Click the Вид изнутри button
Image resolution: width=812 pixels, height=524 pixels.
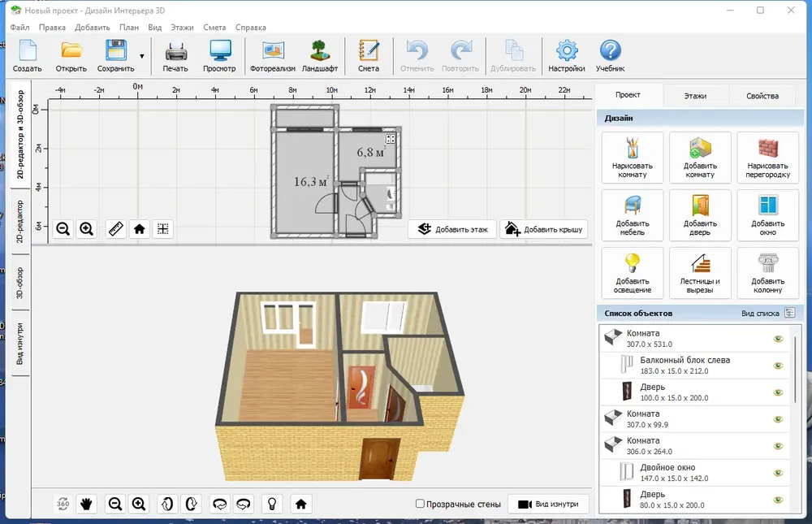(x=548, y=504)
